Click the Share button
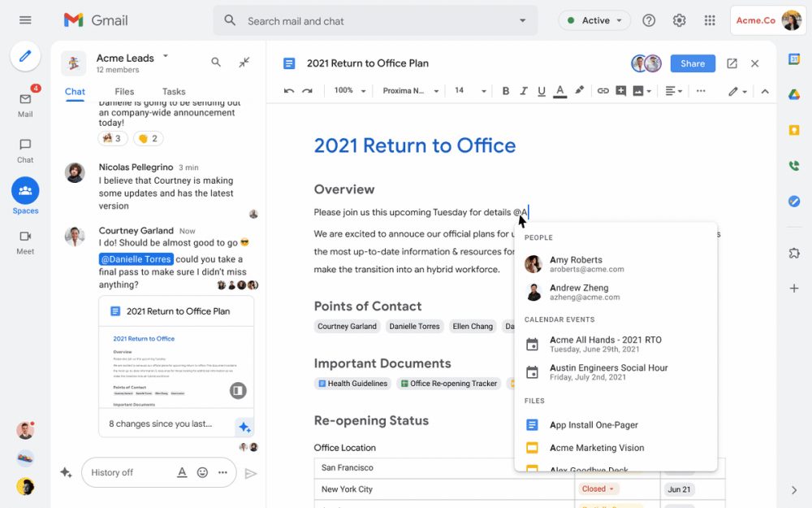Viewport: 812px width, 508px height. pyautogui.click(x=693, y=63)
